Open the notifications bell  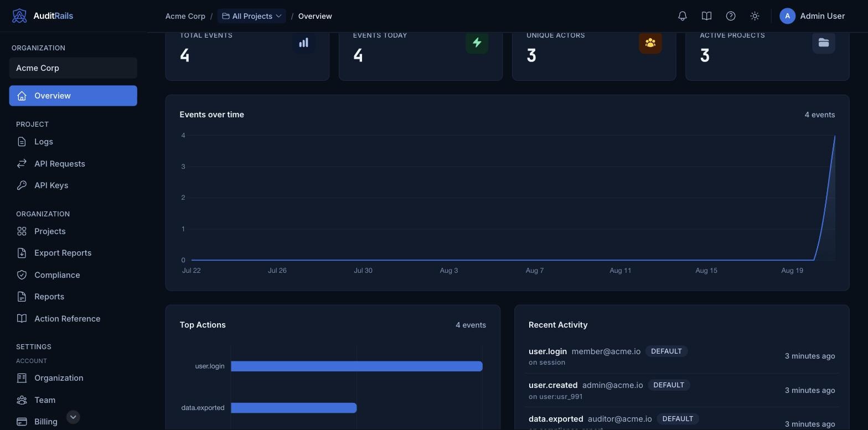(x=683, y=16)
